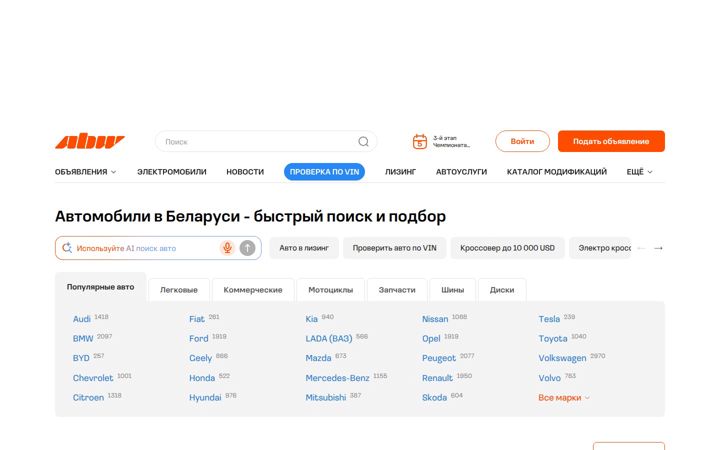Click the magnifier icon in search bar

(x=363, y=141)
